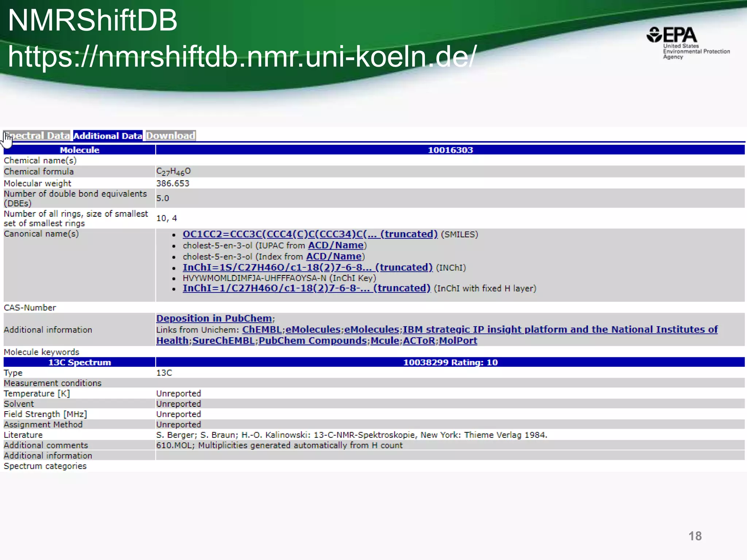This screenshot has height=560, width=747.
Task: Click the NMRShiftDB slide title
Action: click(93, 20)
